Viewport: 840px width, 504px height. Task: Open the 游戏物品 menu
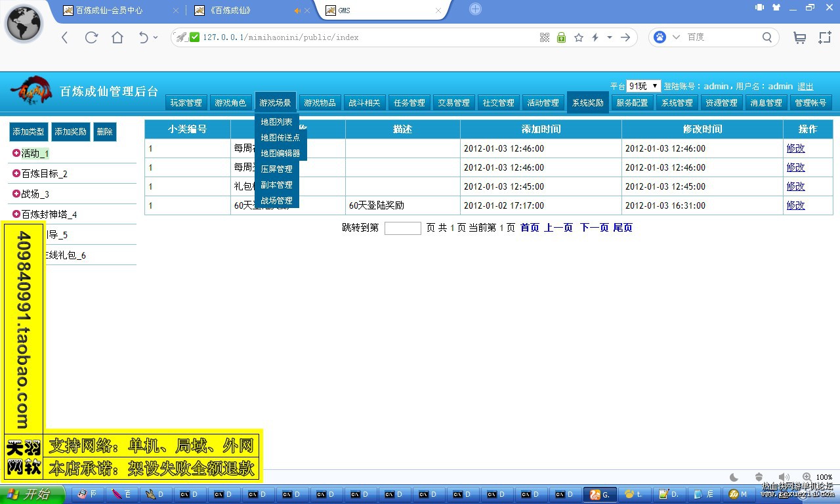point(320,103)
